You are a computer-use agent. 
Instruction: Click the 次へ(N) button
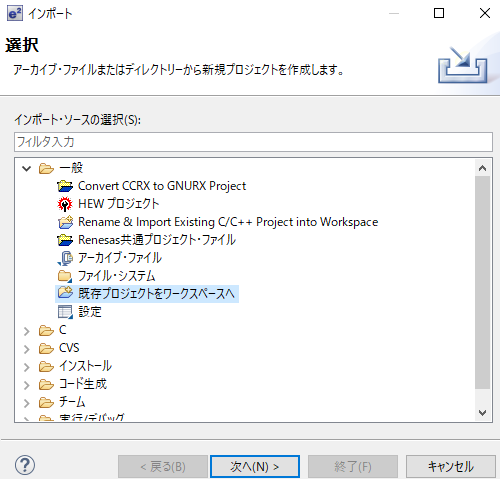coord(255,466)
